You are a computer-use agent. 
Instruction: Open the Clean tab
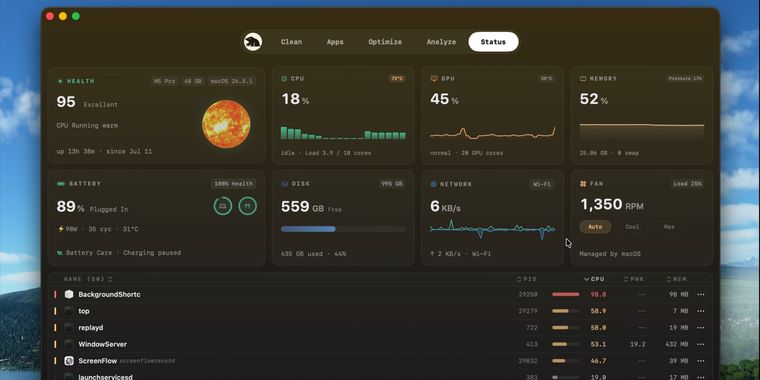click(291, 42)
